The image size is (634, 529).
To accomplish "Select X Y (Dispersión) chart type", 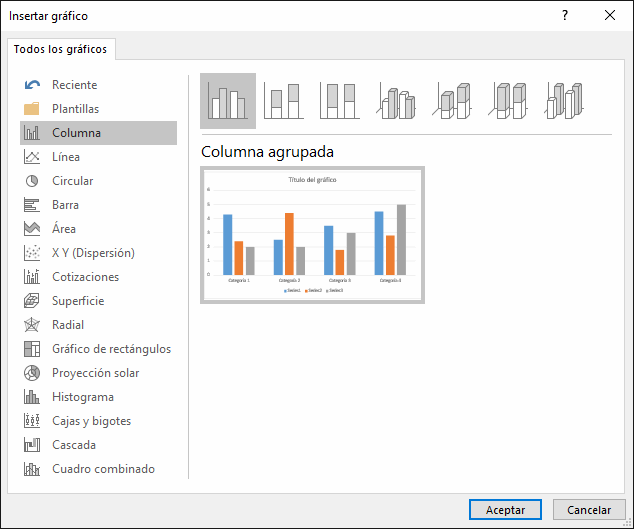I will tap(93, 253).
